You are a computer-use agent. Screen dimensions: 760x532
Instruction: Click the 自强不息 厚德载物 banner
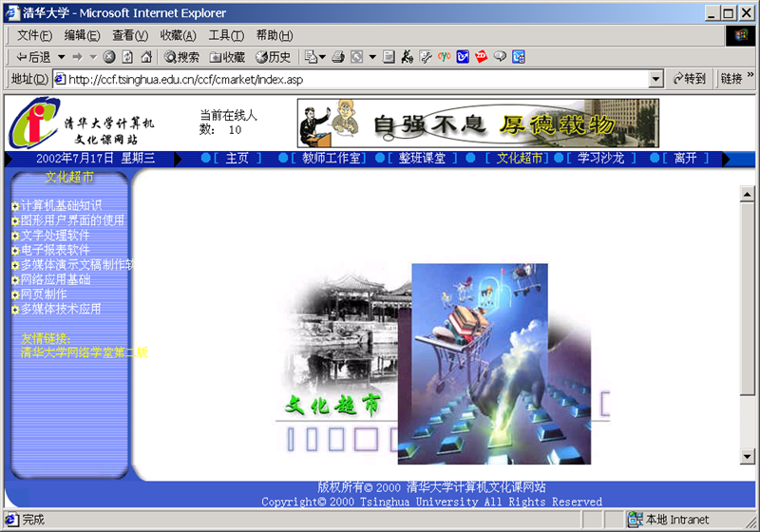click(478, 123)
